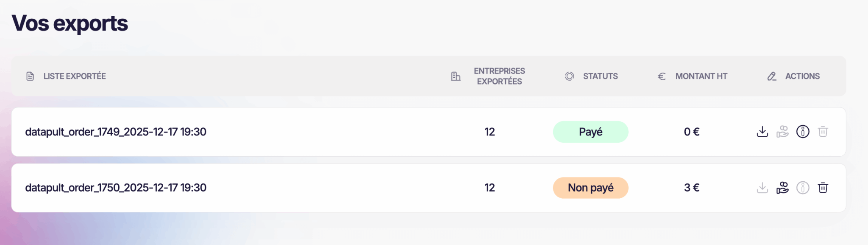Screen dimensions: 868x245
Task: Show info for order 1749 export
Action: click(x=803, y=132)
